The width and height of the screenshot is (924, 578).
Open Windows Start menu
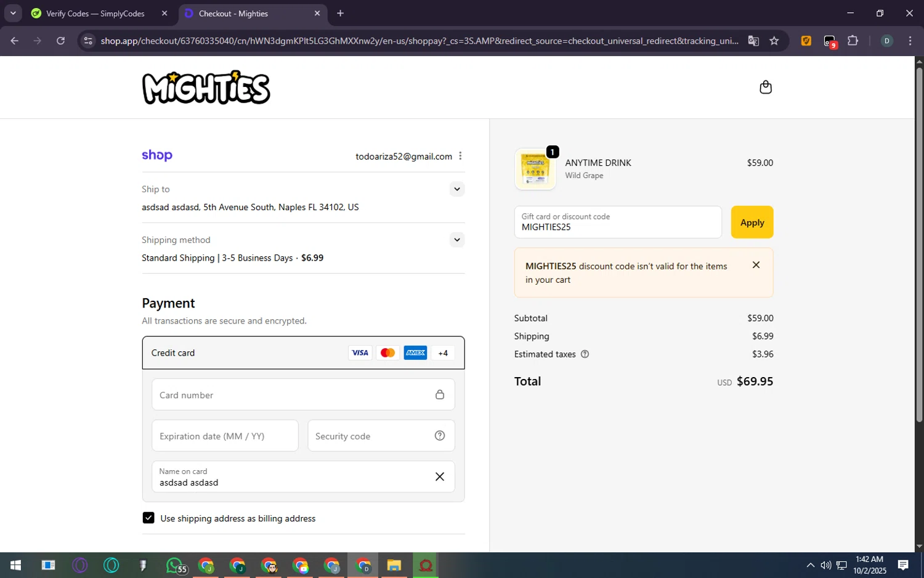(16, 565)
